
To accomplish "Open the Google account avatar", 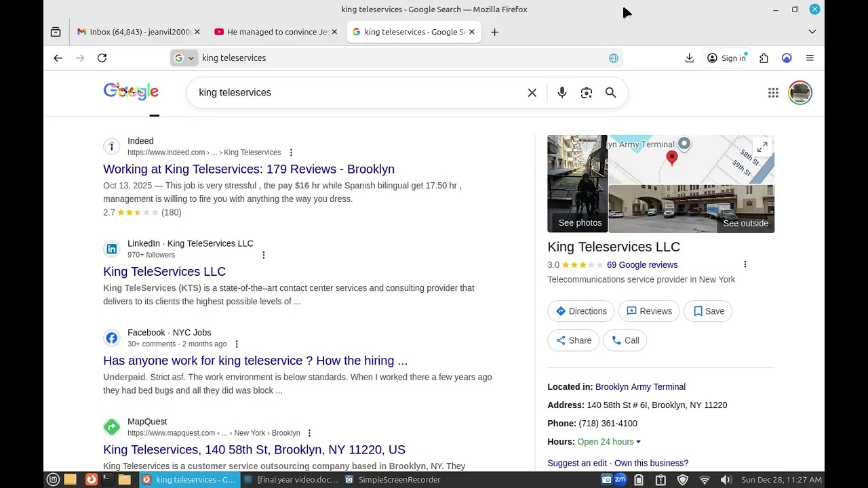I will click(x=800, y=93).
